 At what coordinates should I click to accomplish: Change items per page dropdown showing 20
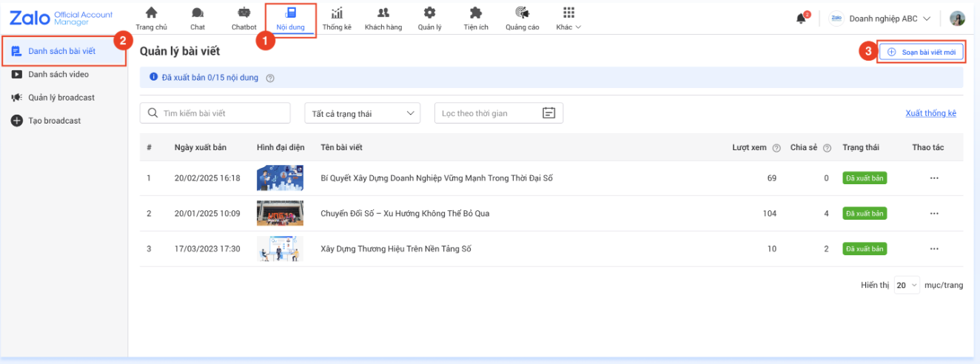[x=907, y=285]
